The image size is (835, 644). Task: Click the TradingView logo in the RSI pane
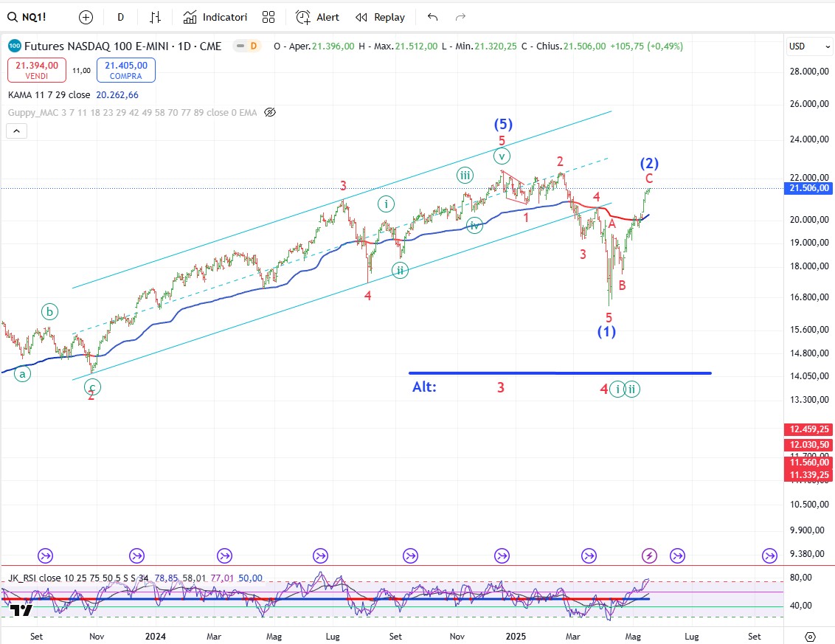pyautogui.click(x=21, y=611)
